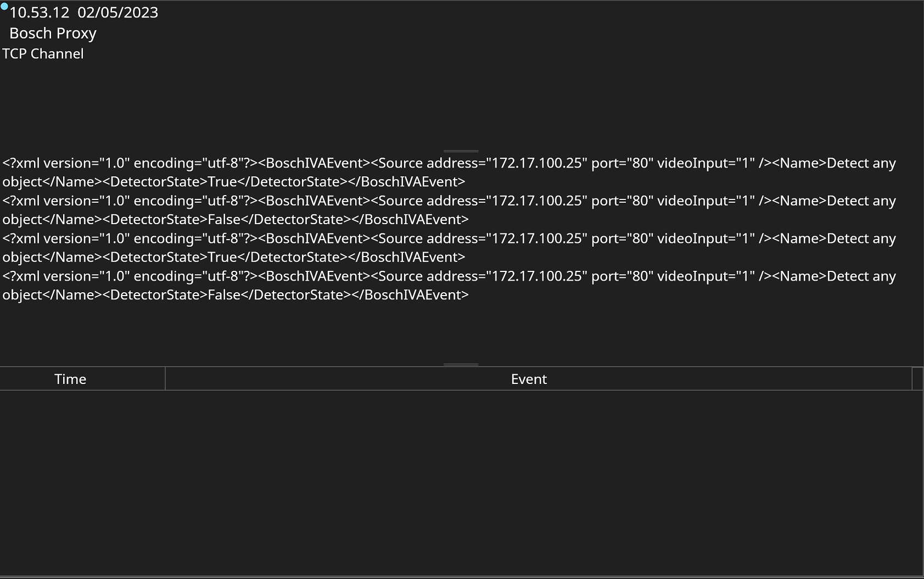Grab the splitter handle above the Time/Event table
The width and height of the screenshot is (924, 579).
point(461,364)
